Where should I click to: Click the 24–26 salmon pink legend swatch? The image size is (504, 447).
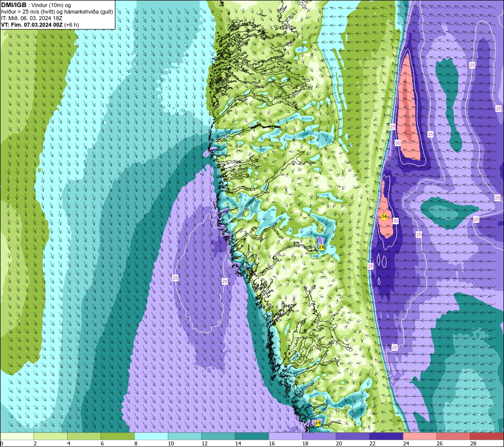click(420, 436)
